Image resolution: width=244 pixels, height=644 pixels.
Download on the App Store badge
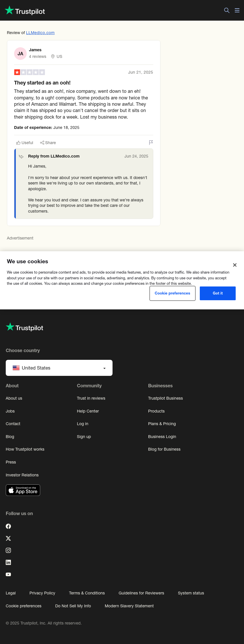tap(23, 490)
